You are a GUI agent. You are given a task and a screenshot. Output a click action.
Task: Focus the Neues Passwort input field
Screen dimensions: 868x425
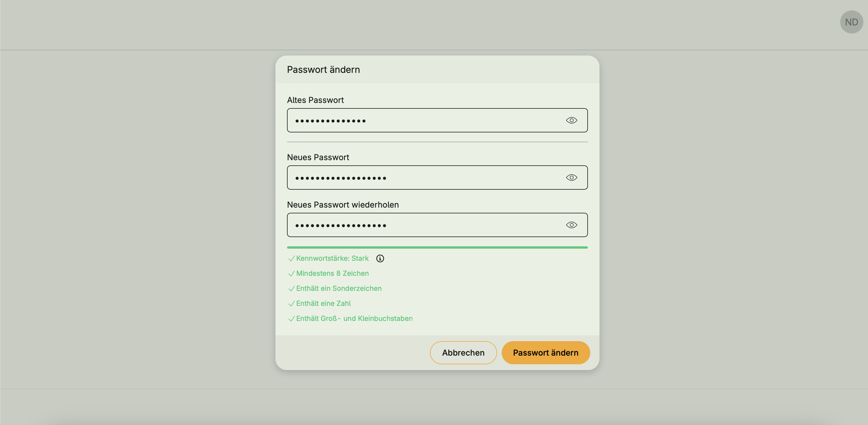click(424, 178)
